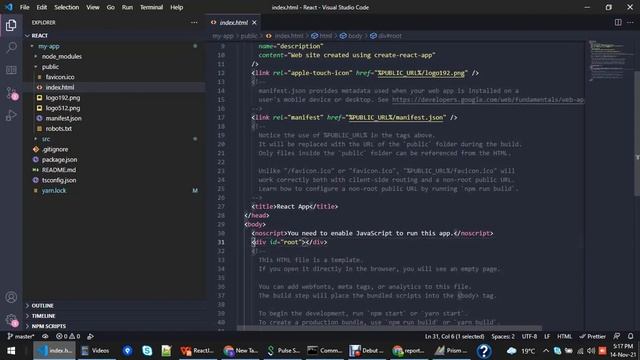
Task: Click the horizontal editor scrollbar
Action: tap(389, 328)
